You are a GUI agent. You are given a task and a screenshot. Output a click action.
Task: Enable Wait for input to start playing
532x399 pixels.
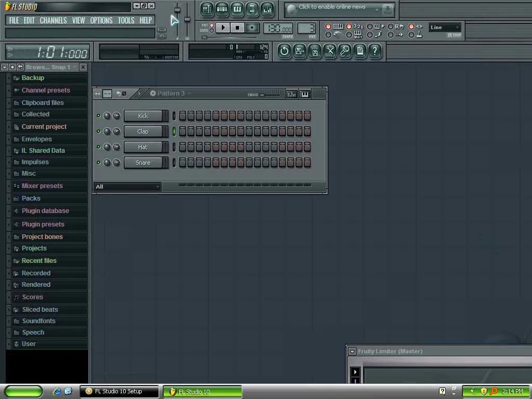pyautogui.click(x=349, y=35)
